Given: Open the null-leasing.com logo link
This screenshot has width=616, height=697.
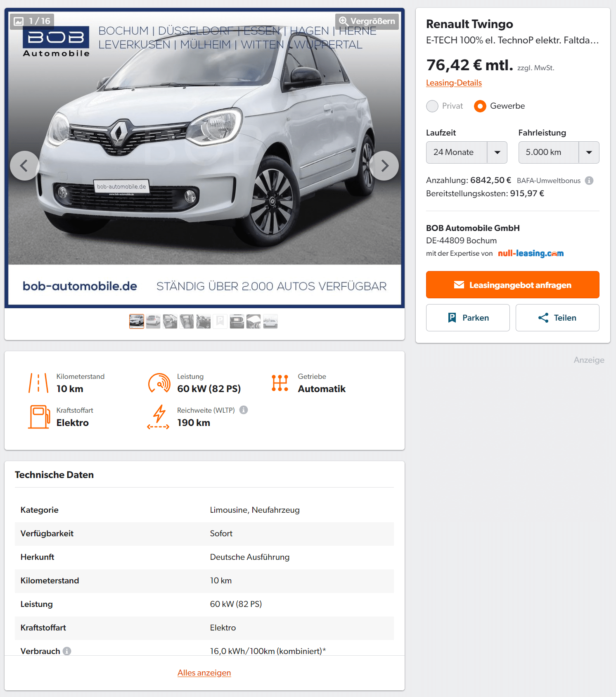Looking at the screenshot, I should (x=531, y=253).
